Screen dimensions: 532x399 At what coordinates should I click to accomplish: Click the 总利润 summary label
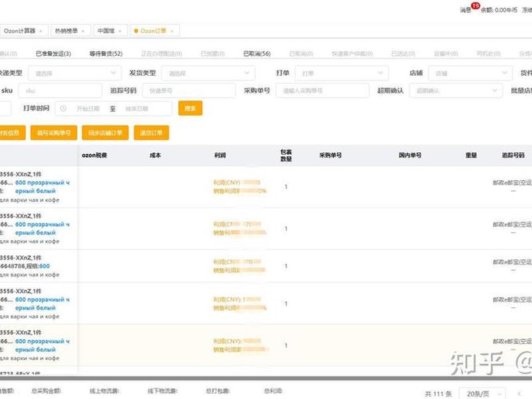(273, 391)
